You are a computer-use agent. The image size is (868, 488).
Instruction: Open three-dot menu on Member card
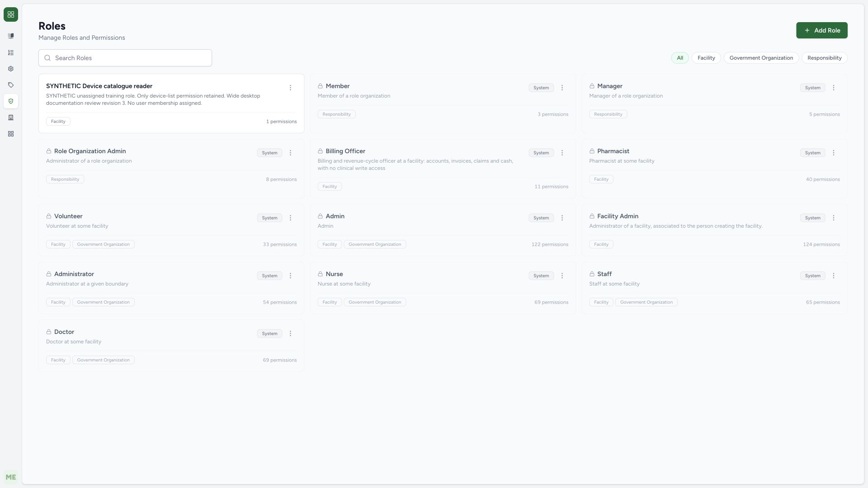[x=562, y=88]
